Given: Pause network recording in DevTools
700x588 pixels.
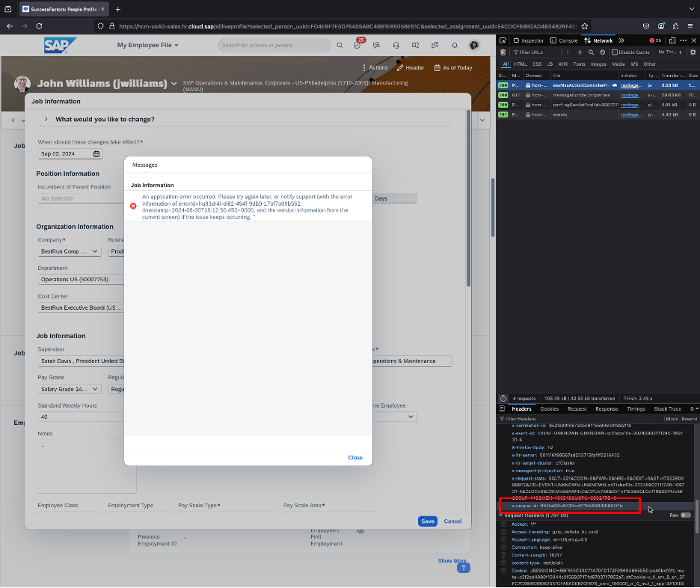Looking at the screenshot, I should coord(568,52).
